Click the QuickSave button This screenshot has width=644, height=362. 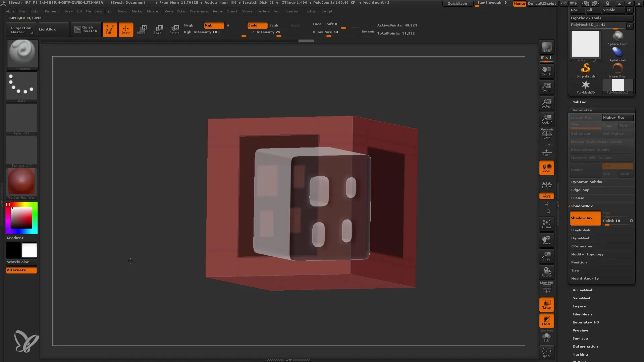(x=457, y=3)
